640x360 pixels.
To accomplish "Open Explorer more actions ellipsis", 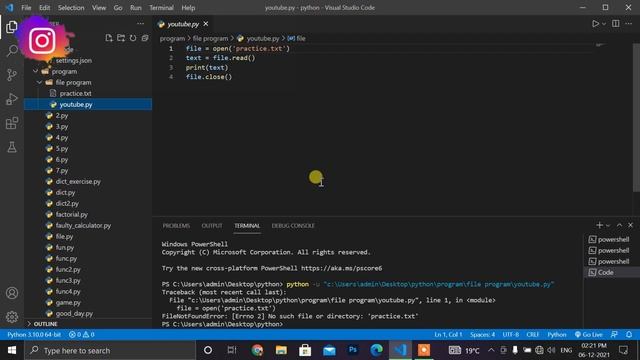I will (140, 24).
